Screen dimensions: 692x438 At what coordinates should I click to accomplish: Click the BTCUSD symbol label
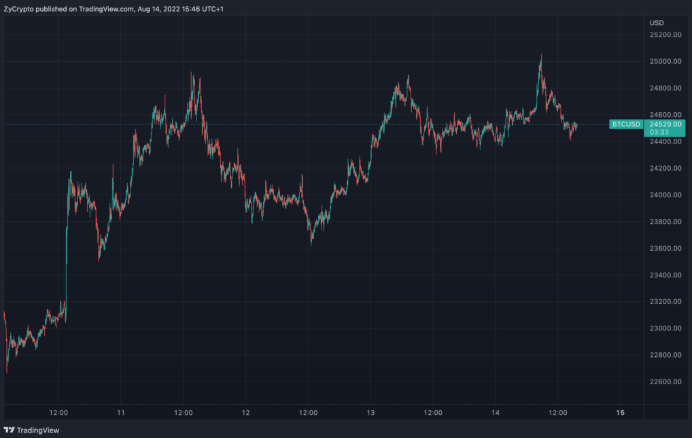626,124
